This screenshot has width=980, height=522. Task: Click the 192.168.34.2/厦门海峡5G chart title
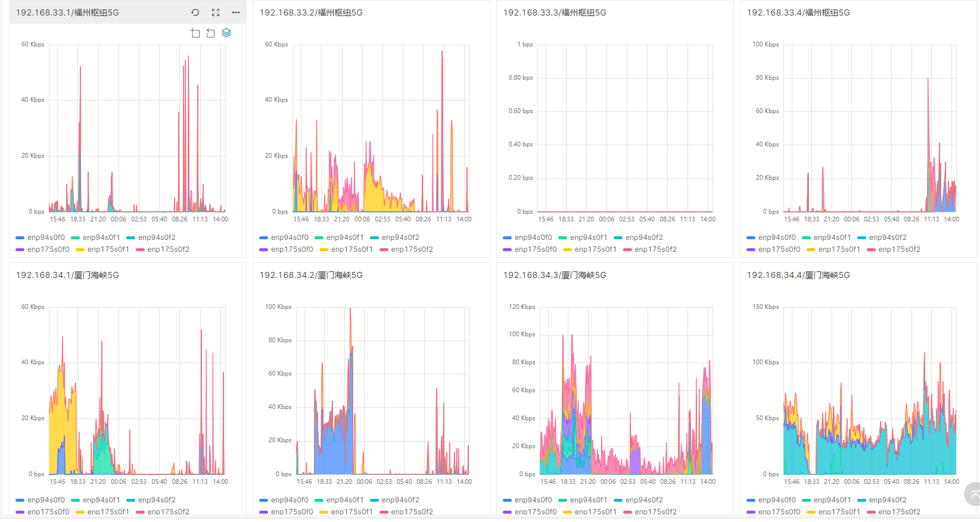pos(311,275)
